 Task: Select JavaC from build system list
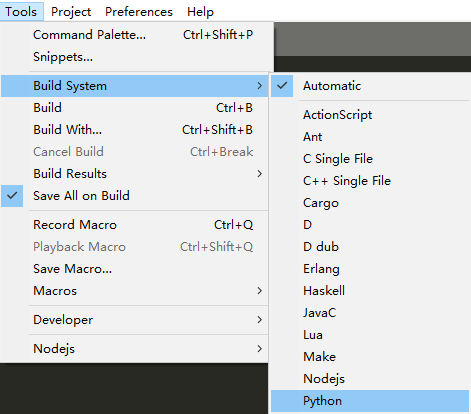pyautogui.click(x=370, y=313)
